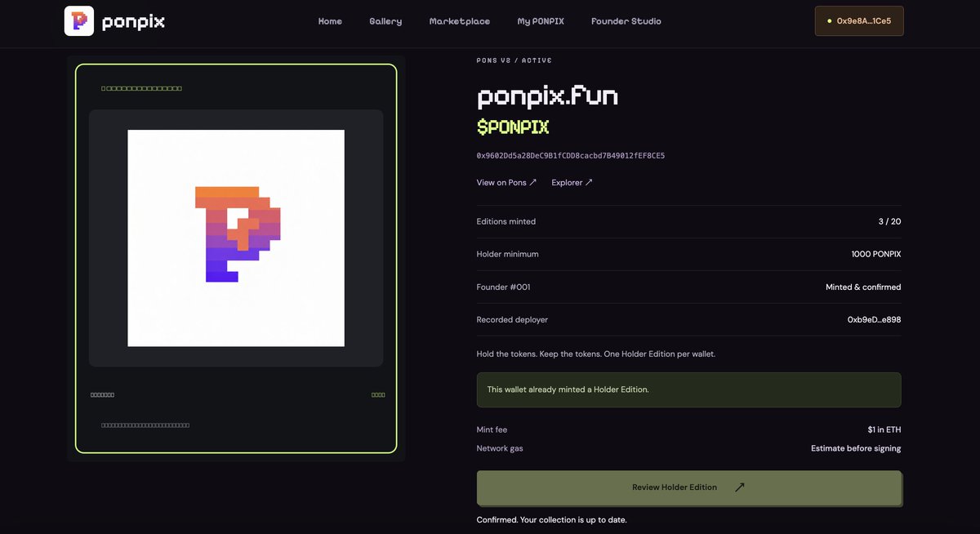The width and height of the screenshot is (980, 534).
Task: Open the Explorer link
Action: click(572, 183)
